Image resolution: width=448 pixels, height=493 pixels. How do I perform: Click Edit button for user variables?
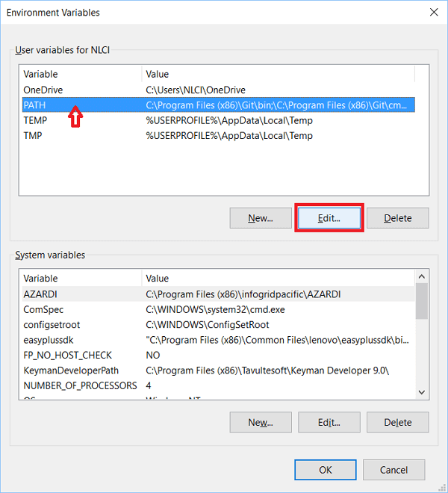[x=329, y=218]
